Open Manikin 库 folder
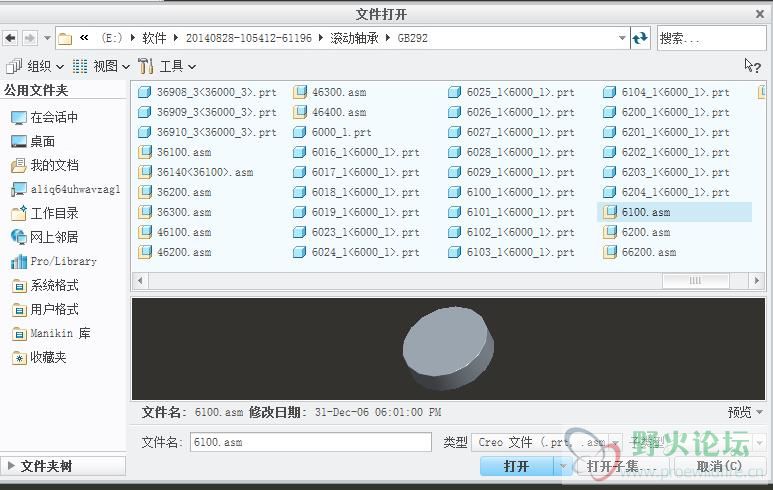 click(51, 334)
